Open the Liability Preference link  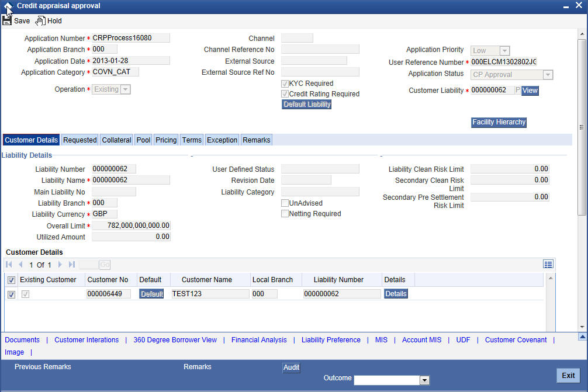(331, 340)
